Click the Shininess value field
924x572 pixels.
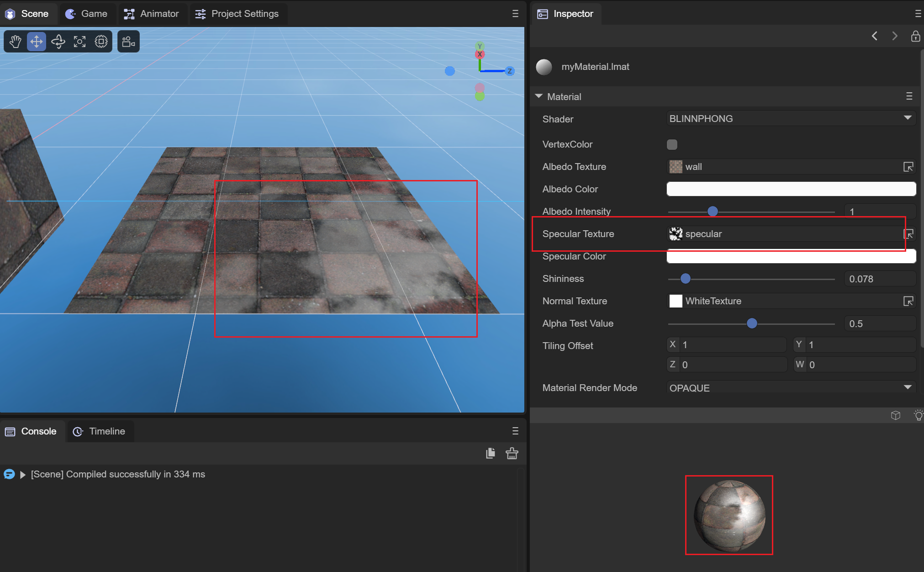(879, 279)
